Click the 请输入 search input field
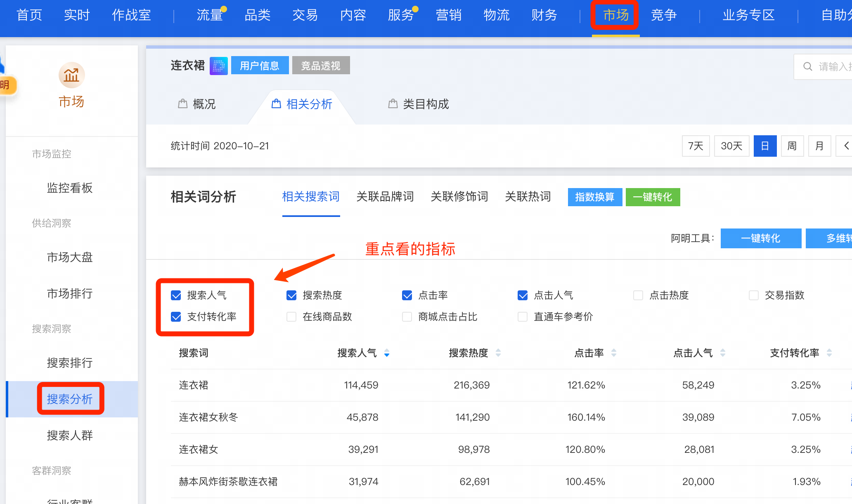The width and height of the screenshot is (852, 504). click(834, 66)
